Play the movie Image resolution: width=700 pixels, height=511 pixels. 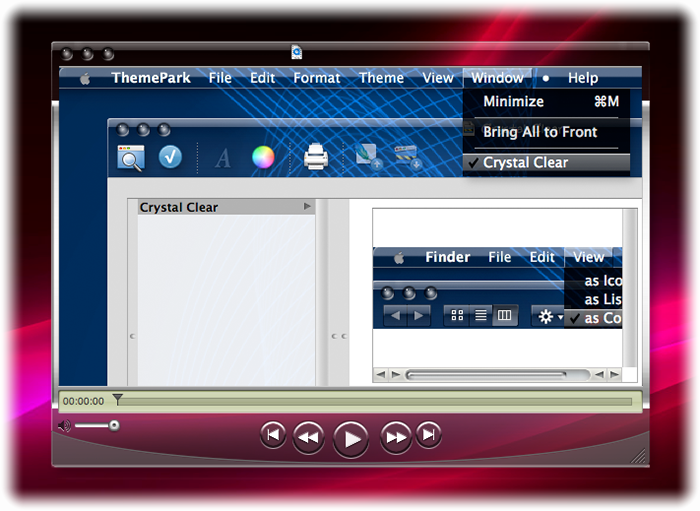tap(351, 440)
